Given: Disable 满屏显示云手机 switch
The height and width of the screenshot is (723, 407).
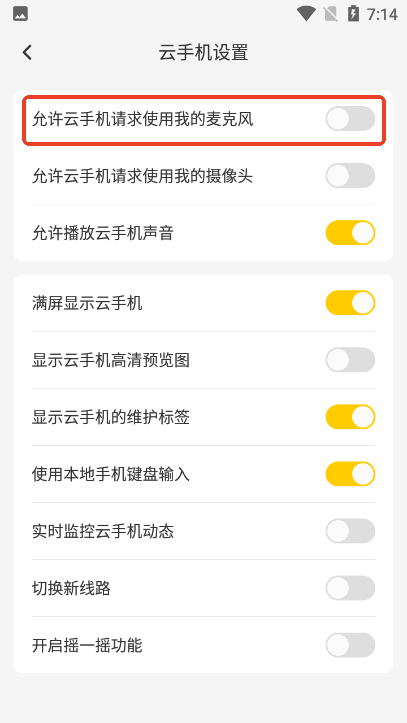Looking at the screenshot, I should coord(350,303).
